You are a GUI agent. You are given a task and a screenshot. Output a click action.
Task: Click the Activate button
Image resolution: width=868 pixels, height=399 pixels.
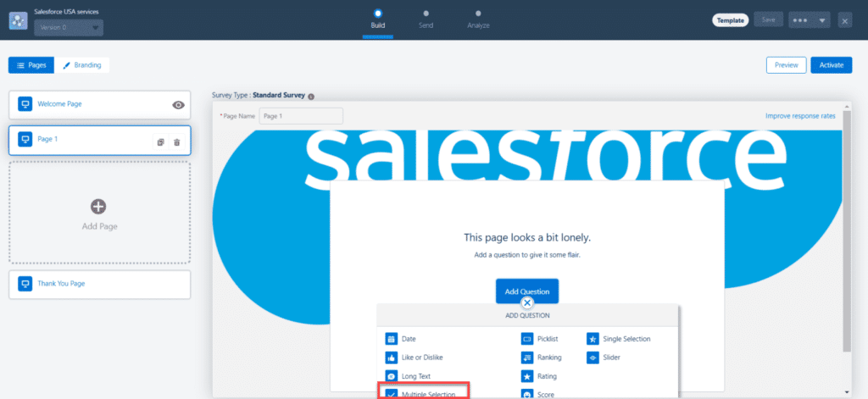[831, 65]
